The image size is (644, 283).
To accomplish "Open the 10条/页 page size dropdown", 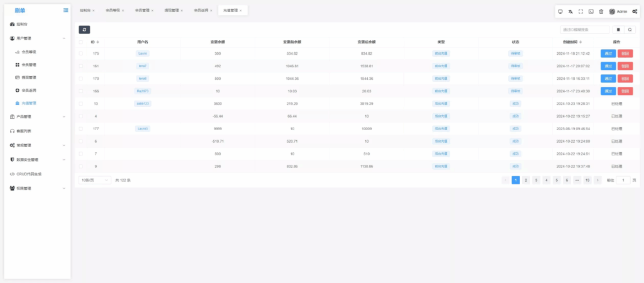I will pos(94,180).
